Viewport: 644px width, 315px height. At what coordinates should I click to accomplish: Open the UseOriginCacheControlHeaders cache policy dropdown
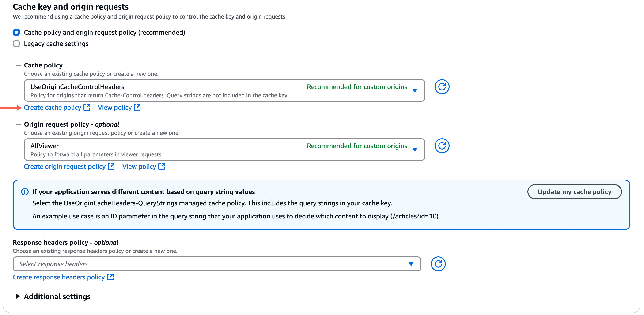415,90
